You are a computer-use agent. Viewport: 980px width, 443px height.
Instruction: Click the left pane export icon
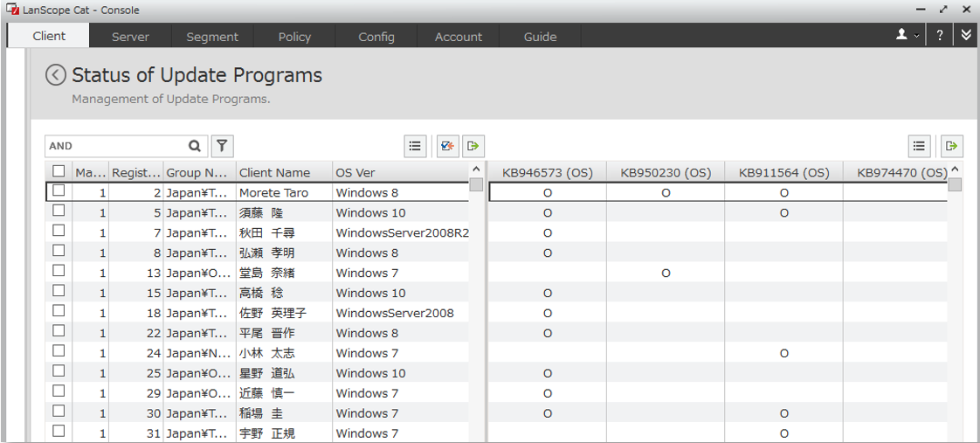coord(473,146)
